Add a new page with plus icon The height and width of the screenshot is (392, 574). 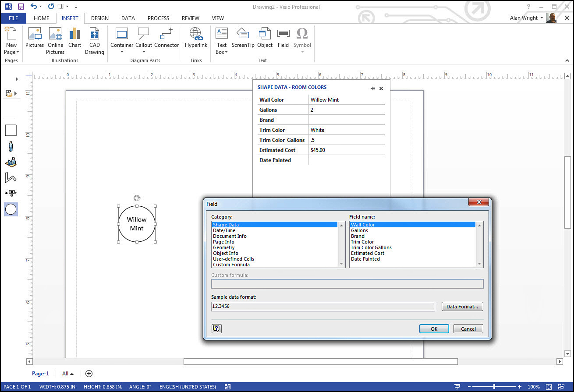(x=89, y=374)
